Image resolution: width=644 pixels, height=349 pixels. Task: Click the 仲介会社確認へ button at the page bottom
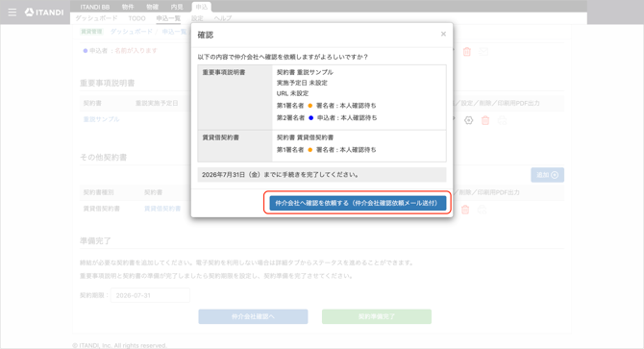(x=253, y=316)
